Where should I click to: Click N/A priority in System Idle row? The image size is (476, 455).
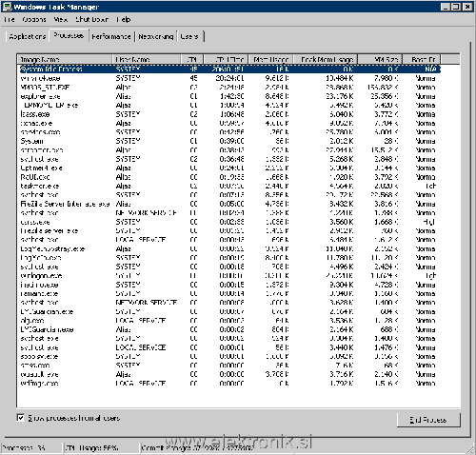pyautogui.click(x=430, y=69)
